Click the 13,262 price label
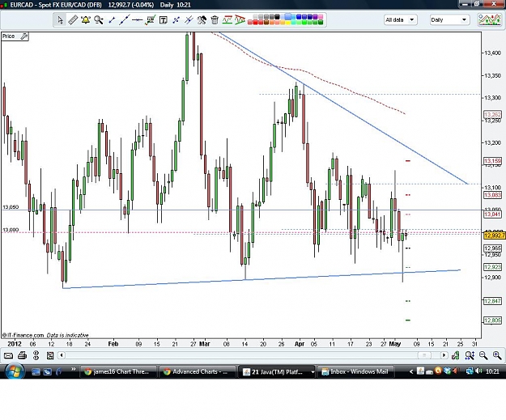Screen dimensions: 506x420 click(492, 115)
